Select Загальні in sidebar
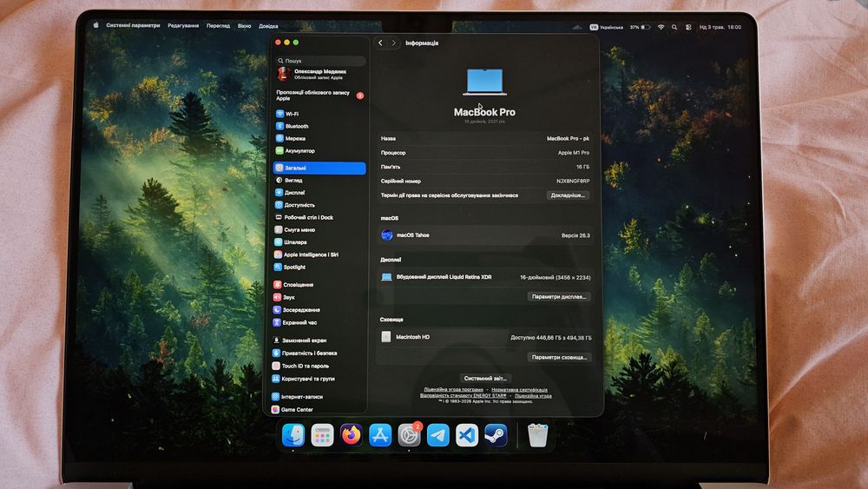The height and width of the screenshot is (489, 868). coord(319,168)
